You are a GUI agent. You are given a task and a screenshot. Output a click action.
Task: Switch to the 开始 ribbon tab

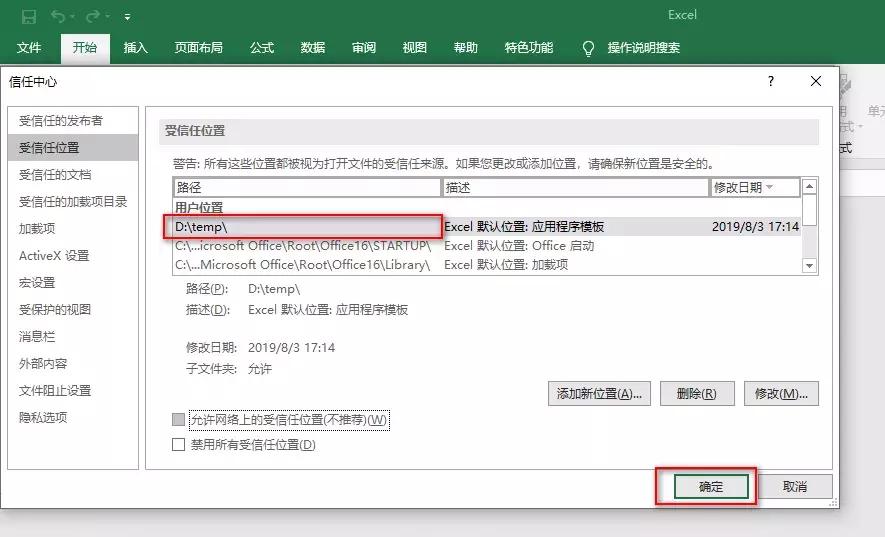85,48
